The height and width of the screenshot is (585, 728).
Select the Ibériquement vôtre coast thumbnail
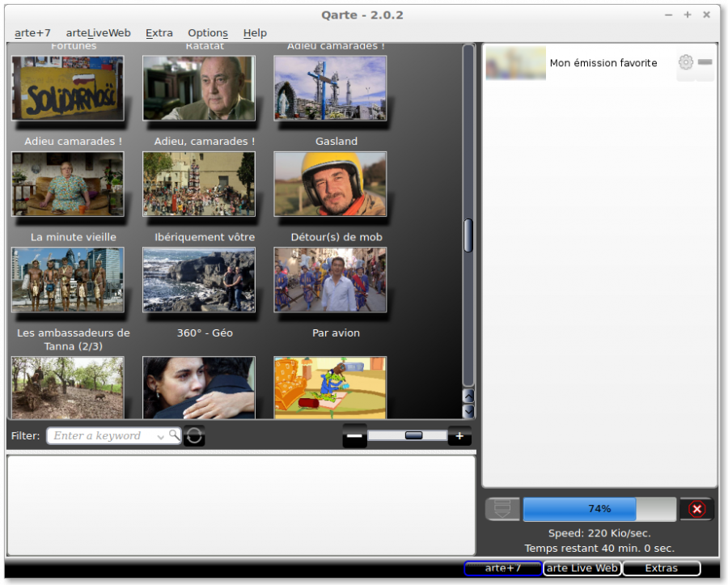tap(199, 279)
